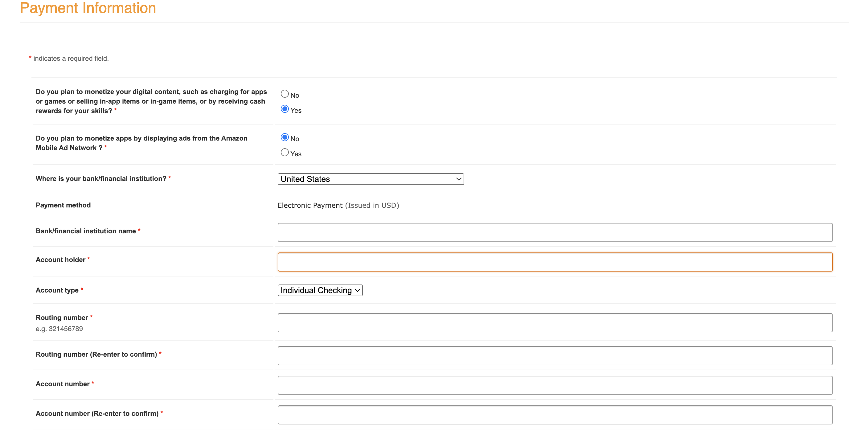Focus the Routing number re-enter confirmation field
Image resolution: width=868 pixels, height=434 pixels.
coord(555,355)
